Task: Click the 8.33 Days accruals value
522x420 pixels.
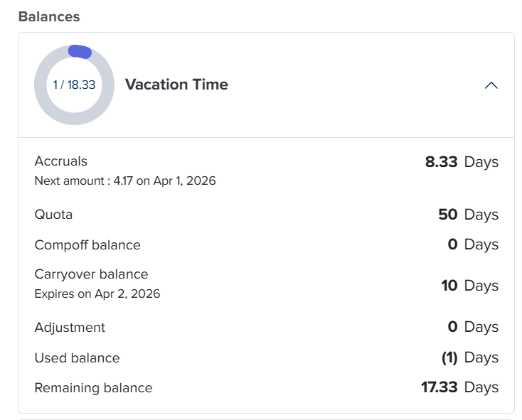Action: (462, 162)
